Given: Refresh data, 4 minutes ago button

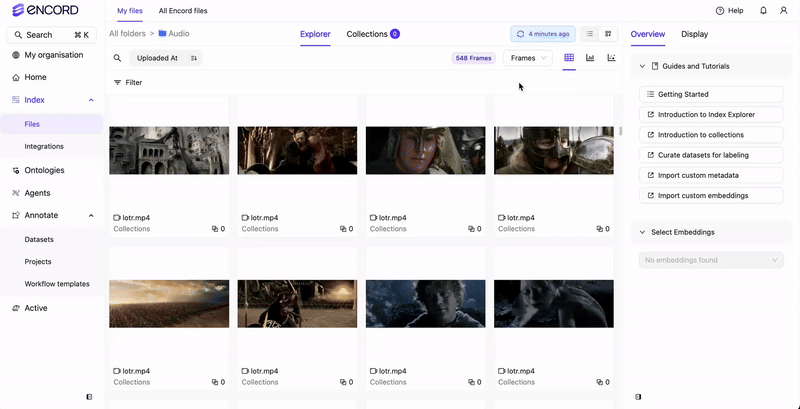Looking at the screenshot, I should tap(543, 34).
